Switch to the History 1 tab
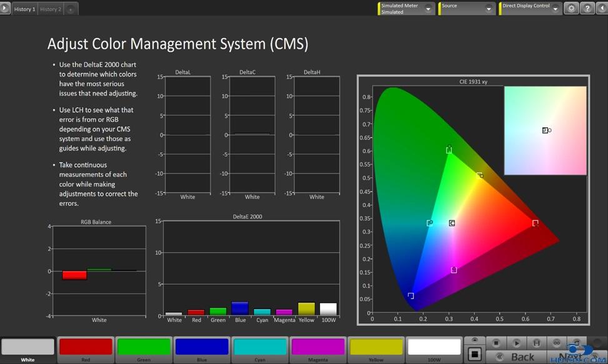This screenshot has width=608, height=364. pos(25,9)
